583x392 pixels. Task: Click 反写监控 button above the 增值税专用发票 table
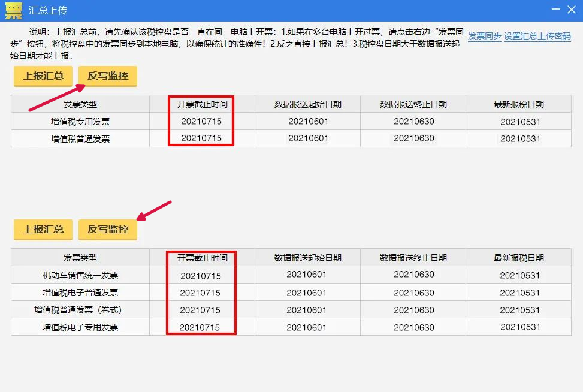point(108,76)
